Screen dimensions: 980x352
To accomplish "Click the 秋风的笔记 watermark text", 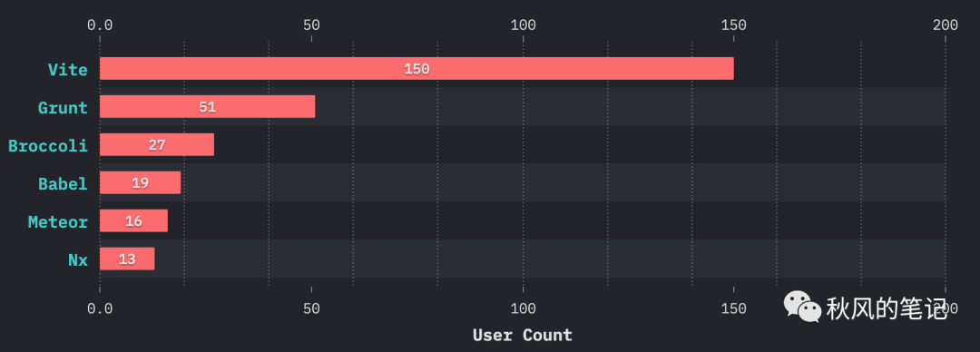I will tap(887, 308).
